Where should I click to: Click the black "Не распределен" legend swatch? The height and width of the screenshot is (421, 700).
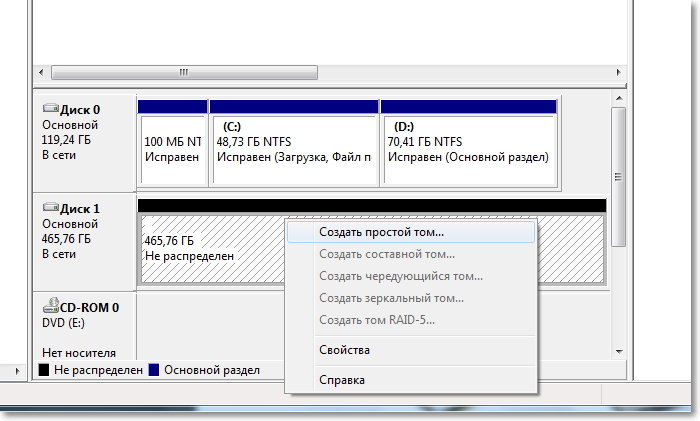tap(44, 370)
